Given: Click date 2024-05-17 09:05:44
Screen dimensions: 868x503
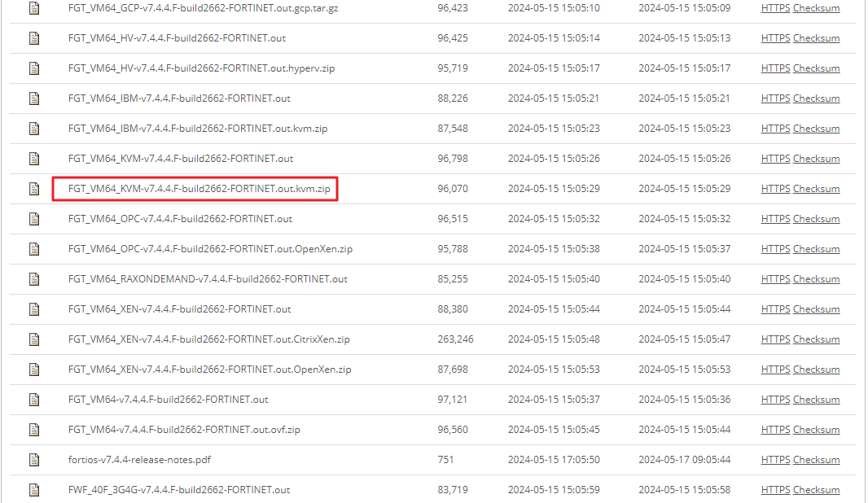Looking at the screenshot, I should (x=684, y=460).
